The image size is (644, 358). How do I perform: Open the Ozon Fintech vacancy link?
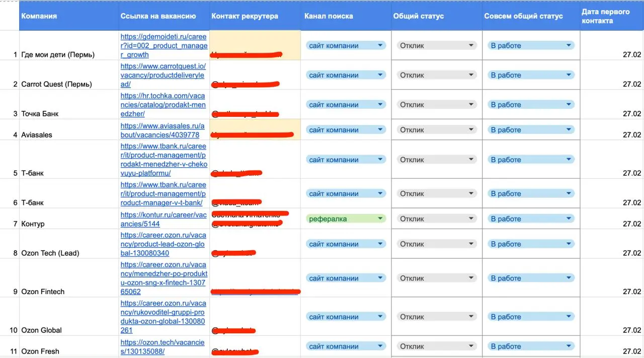[164, 278]
